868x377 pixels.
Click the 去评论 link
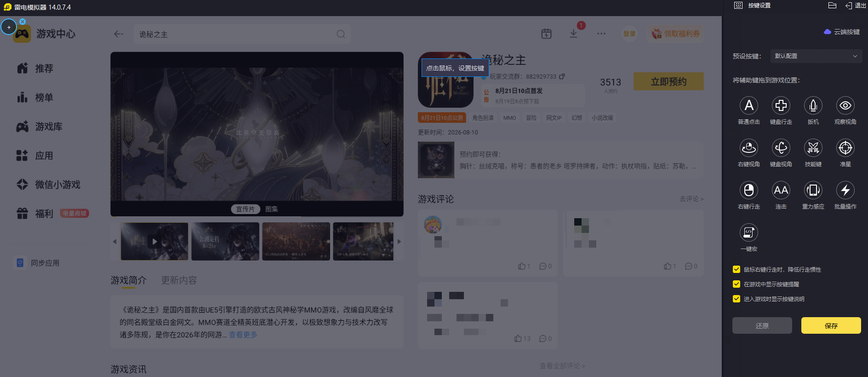(691, 199)
